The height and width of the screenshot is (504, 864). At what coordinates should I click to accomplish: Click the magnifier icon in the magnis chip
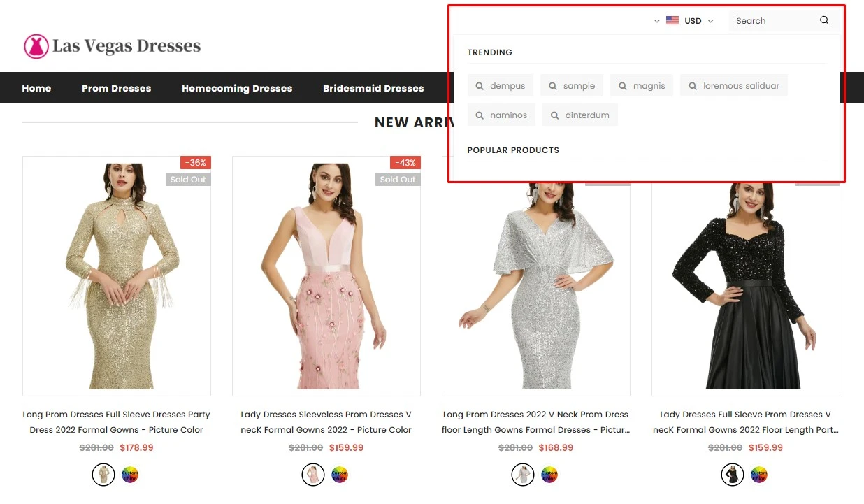point(622,85)
